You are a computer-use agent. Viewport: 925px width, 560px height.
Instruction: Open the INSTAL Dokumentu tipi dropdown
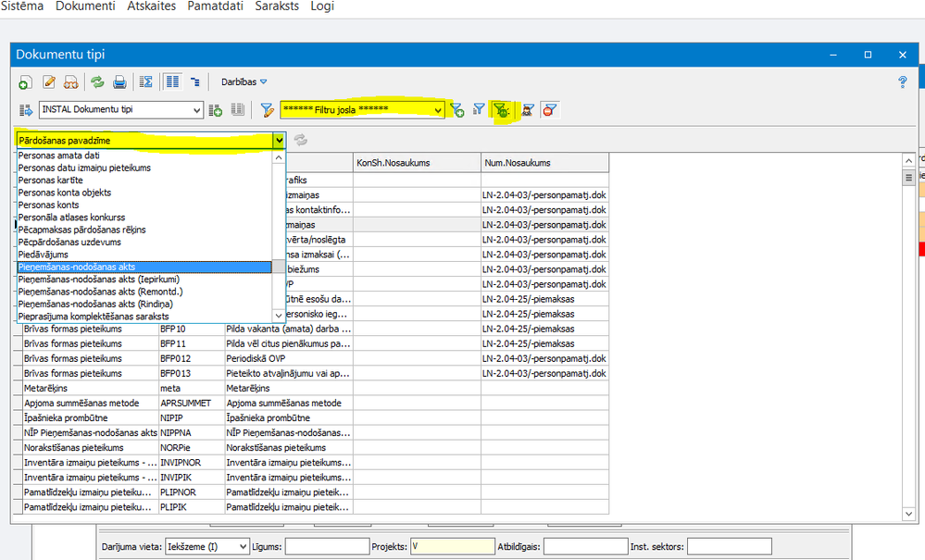click(x=195, y=110)
